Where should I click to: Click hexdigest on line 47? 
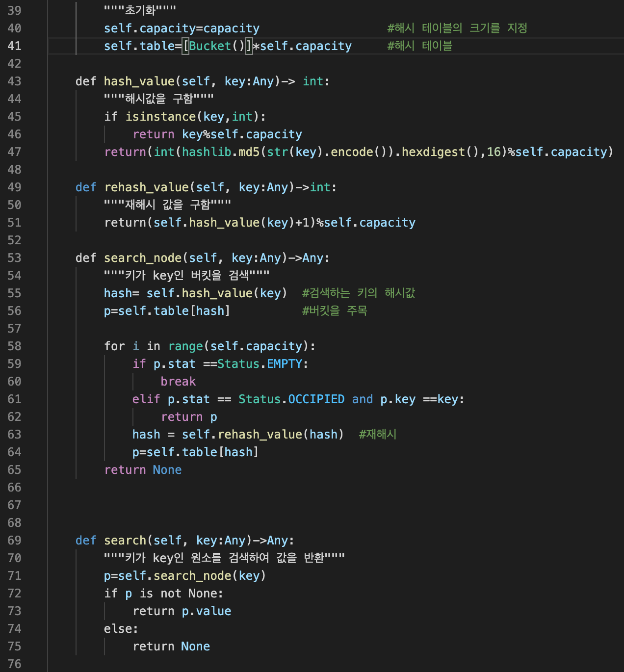433,152
